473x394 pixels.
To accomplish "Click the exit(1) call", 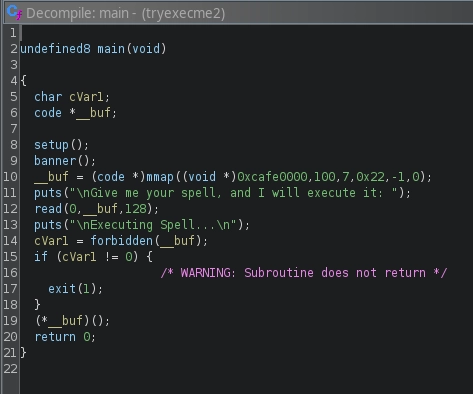I will coord(76,289).
